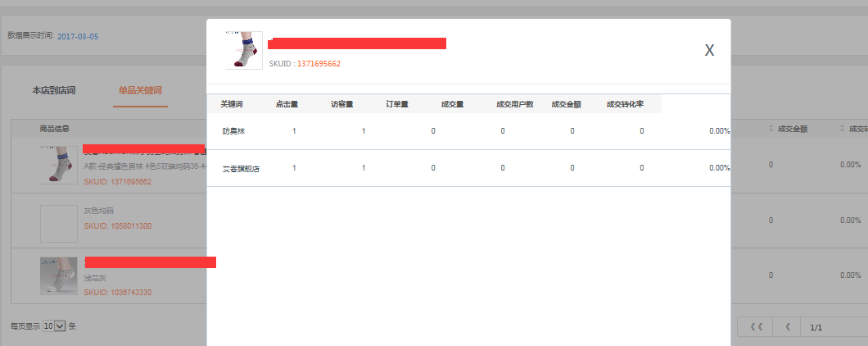Click the 关键词 column header
Viewport: 868px width, 346px height.
pyautogui.click(x=232, y=104)
